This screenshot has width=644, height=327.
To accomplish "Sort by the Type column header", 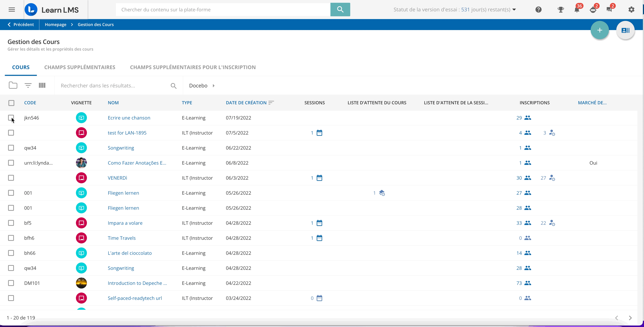I will pyautogui.click(x=187, y=103).
